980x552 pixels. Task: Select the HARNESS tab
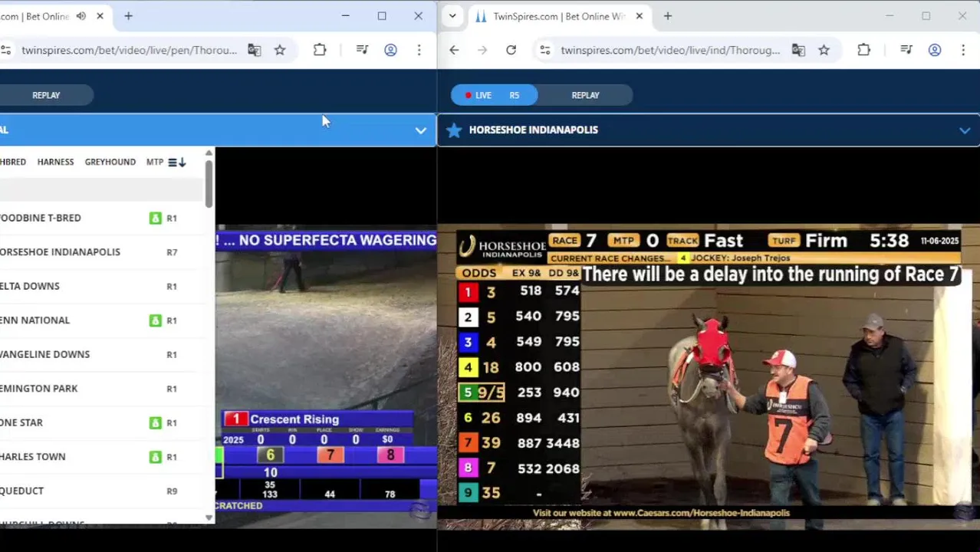55,162
